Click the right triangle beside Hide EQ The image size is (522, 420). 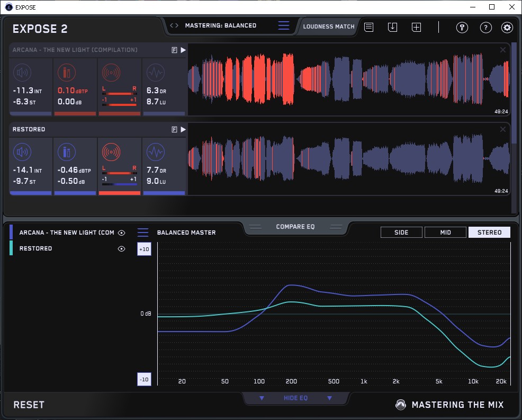330,398
